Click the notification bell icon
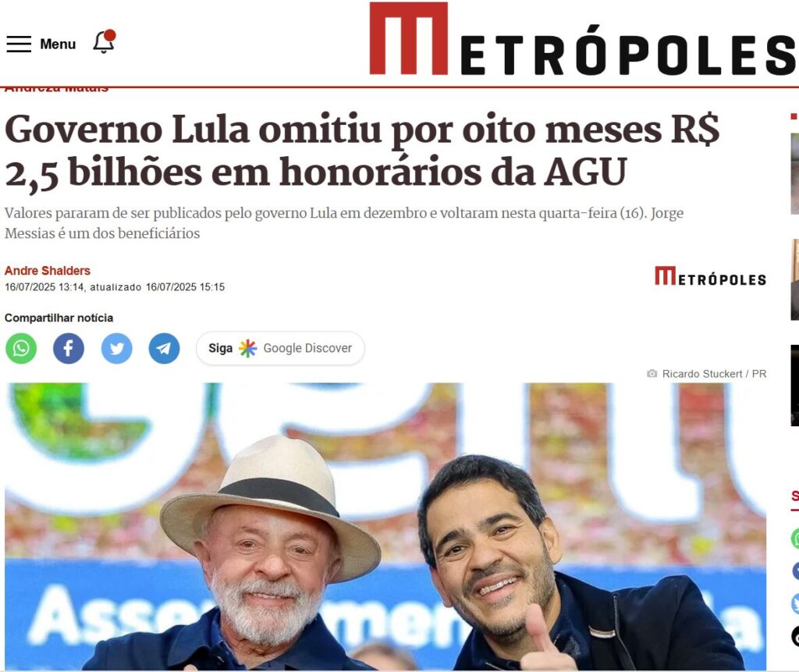Screen dimensions: 799x672 [x=104, y=42]
